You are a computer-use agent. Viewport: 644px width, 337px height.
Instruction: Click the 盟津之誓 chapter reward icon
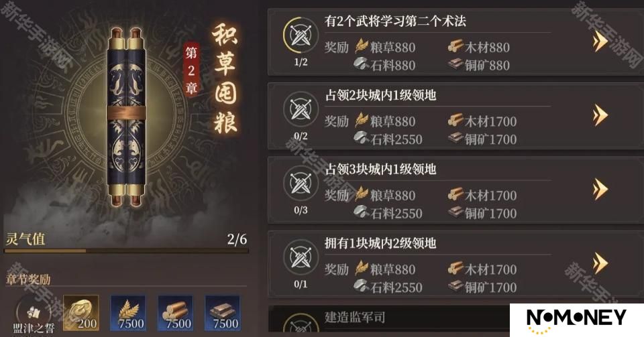34,314
